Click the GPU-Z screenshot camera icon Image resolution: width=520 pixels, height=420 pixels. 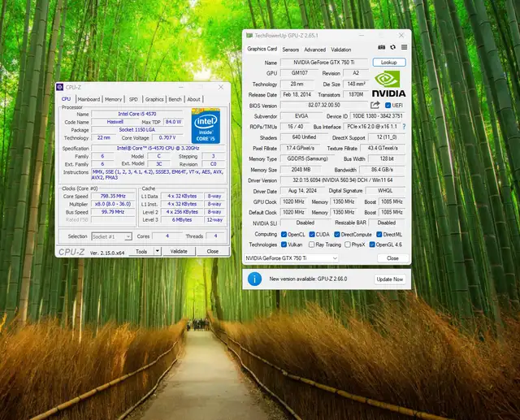pyautogui.click(x=382, y=47)
